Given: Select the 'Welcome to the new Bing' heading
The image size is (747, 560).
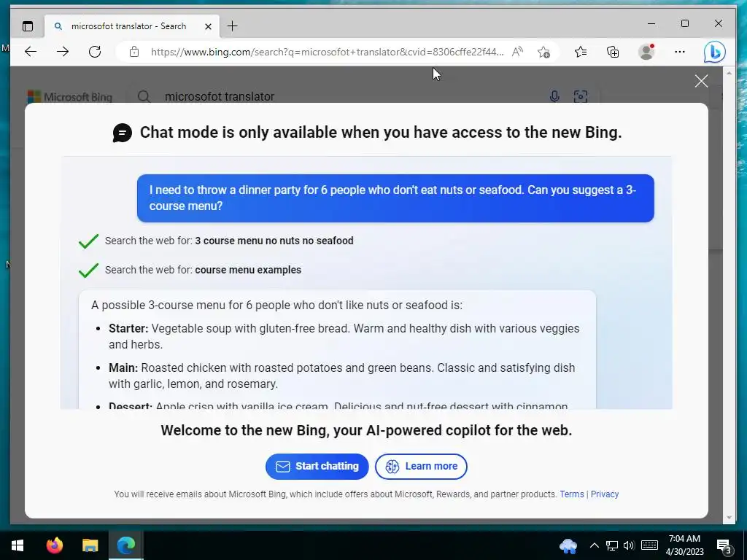Looking at the screenshot, I should 366,430.
